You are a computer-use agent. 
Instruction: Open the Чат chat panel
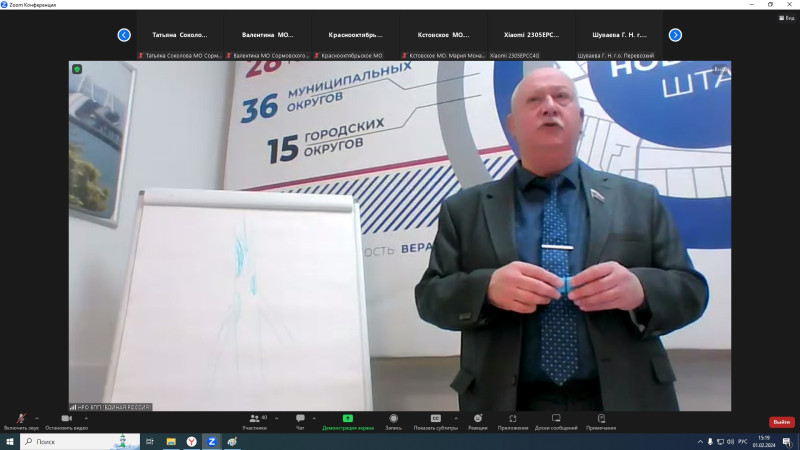click(x=300, y=421)
